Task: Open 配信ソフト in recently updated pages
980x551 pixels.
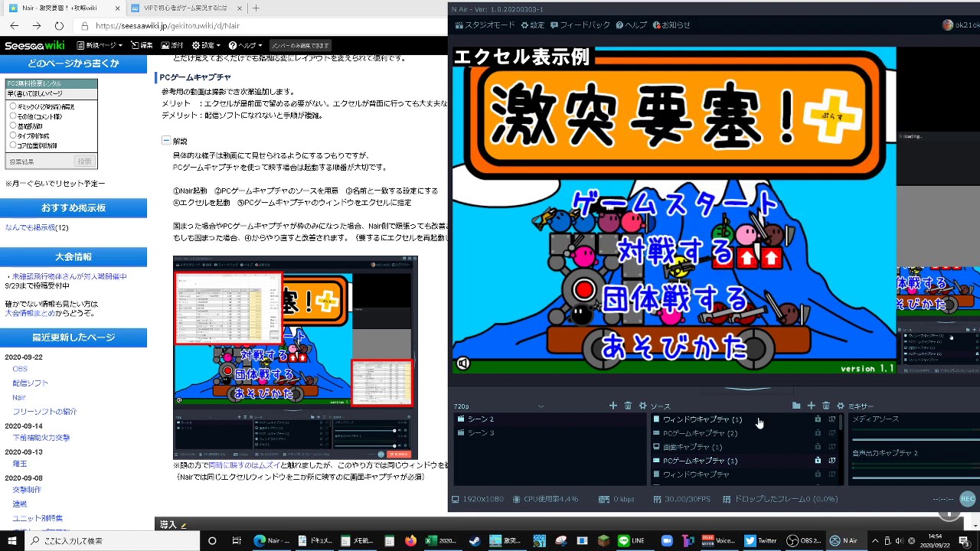Action: [30, 383]
